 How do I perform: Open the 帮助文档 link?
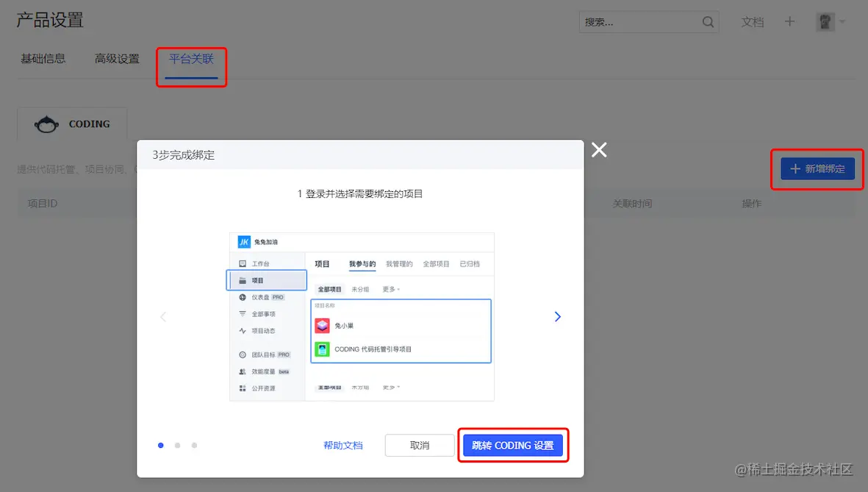pos(343,445)
